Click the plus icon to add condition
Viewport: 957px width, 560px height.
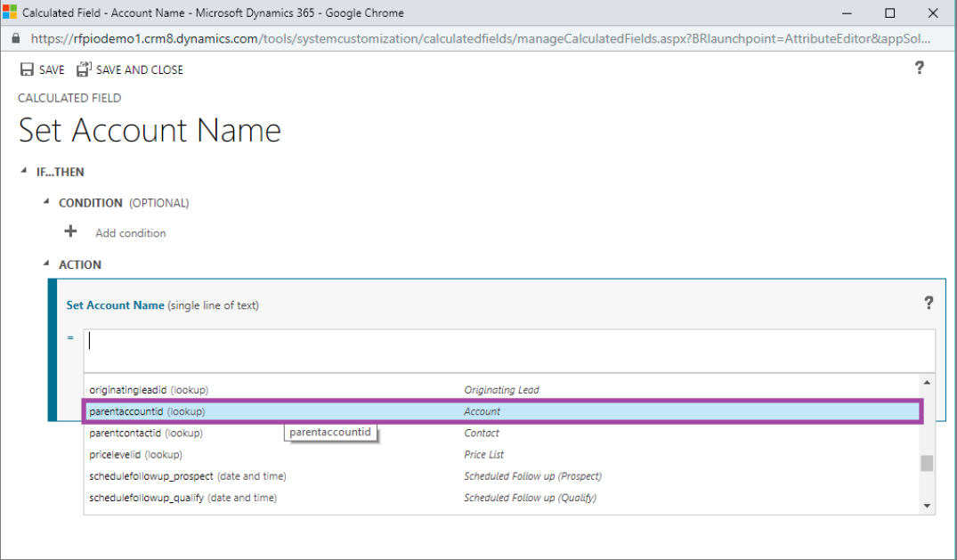point(71,231)
